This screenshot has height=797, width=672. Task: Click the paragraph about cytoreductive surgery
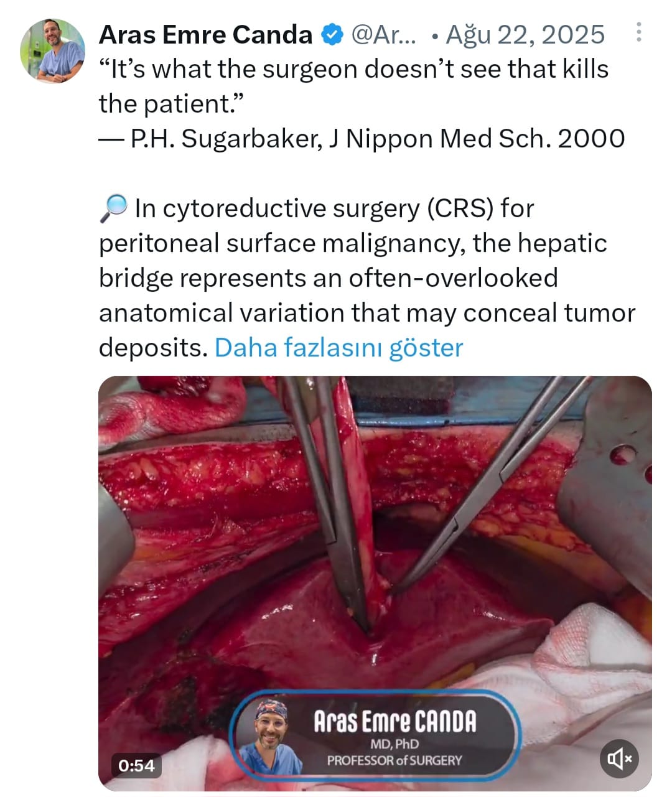[x=366, y=277]
